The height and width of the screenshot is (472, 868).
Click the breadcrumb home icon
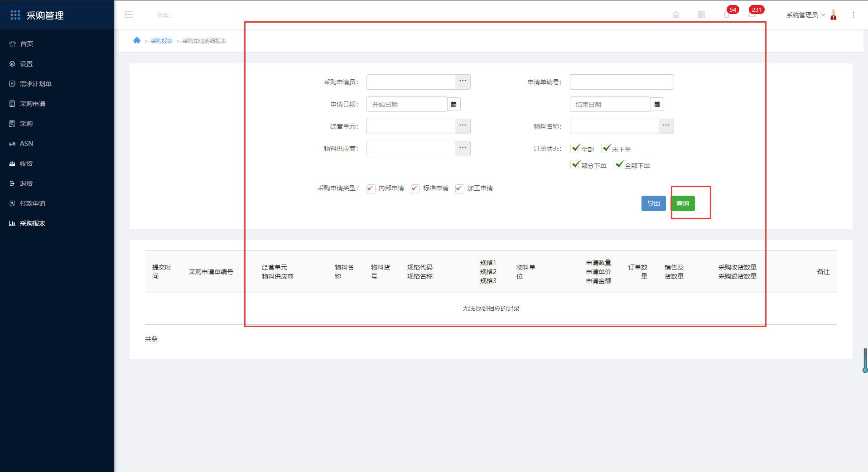coord(137,40)
